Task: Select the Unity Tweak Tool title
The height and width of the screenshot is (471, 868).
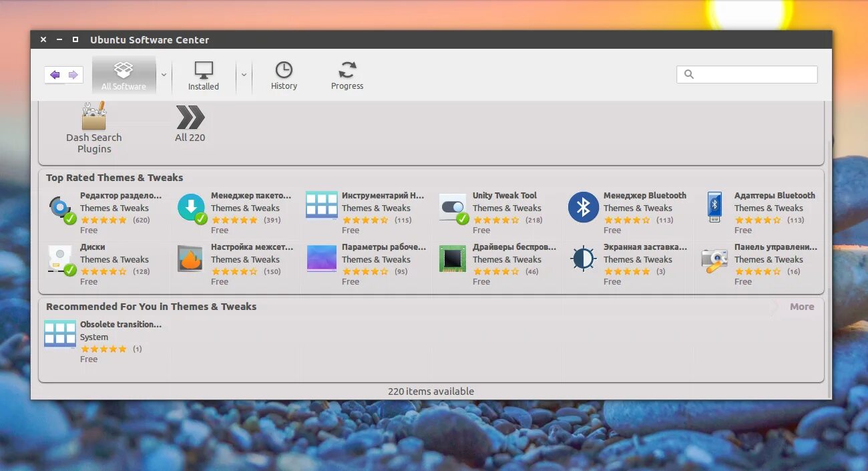Action: coord(505,196)
